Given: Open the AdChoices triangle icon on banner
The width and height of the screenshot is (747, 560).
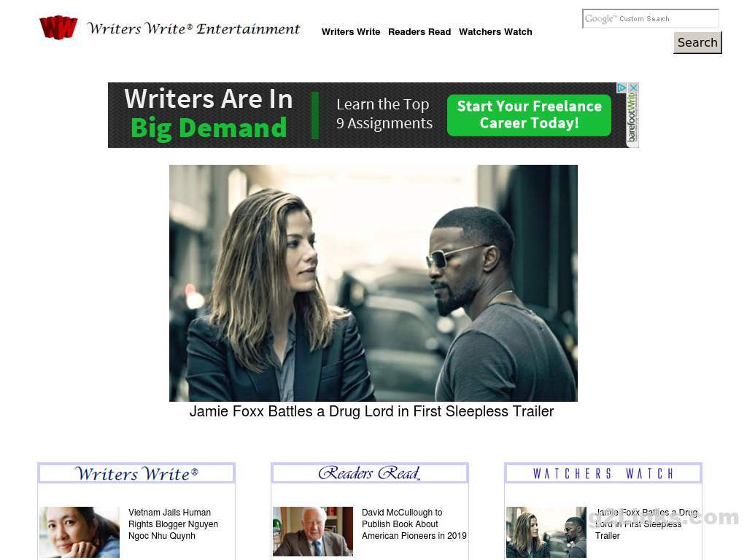Looking at the screenshot, I should click(x=622, y=87).
